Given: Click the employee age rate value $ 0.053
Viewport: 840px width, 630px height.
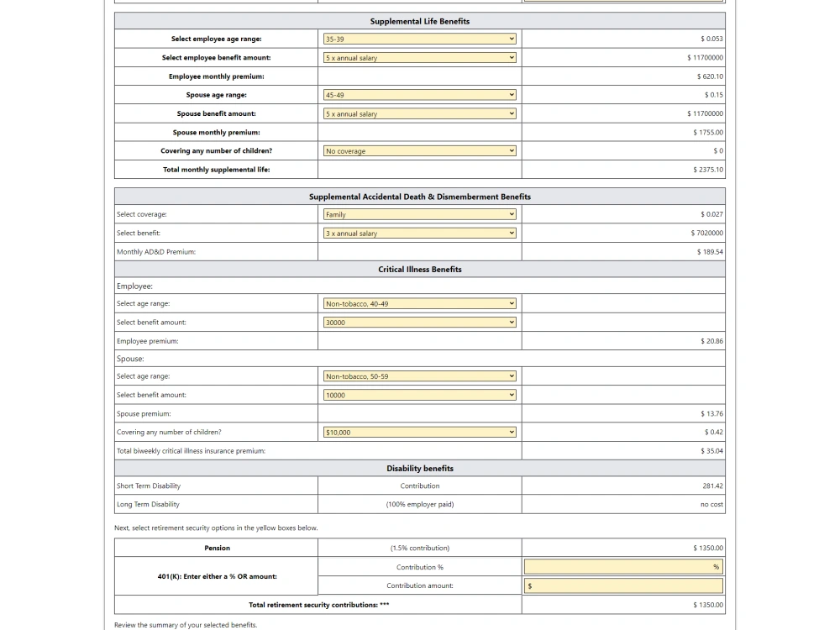Looking at the screenshot, I should pos(711,39).
